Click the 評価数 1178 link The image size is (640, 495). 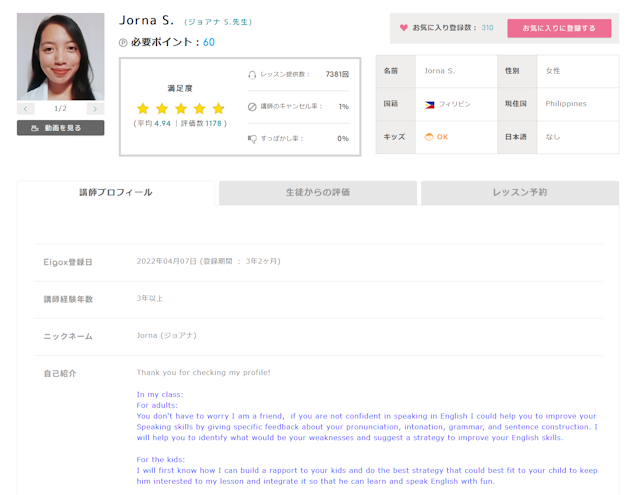point(202,123)
